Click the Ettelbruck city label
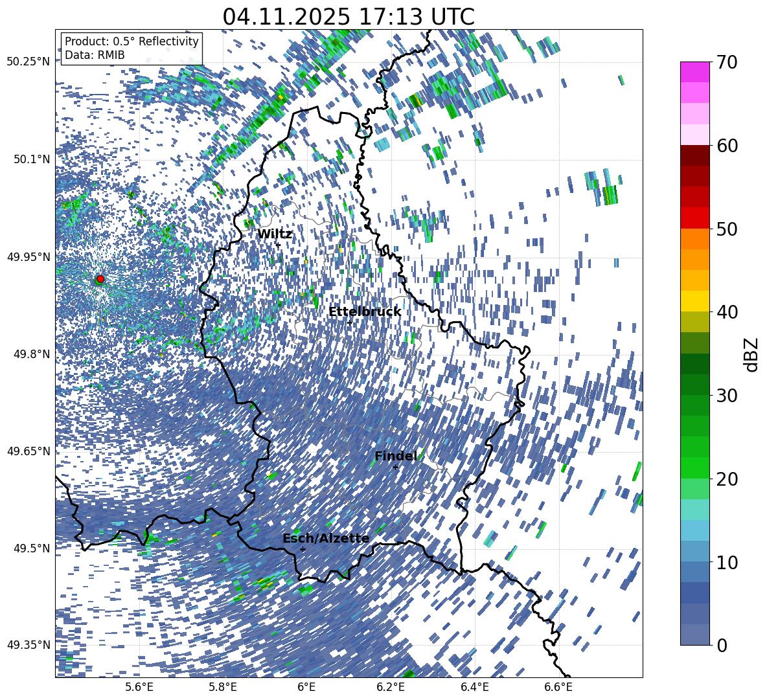Viewport: 767px width, 700px height. 365,311
